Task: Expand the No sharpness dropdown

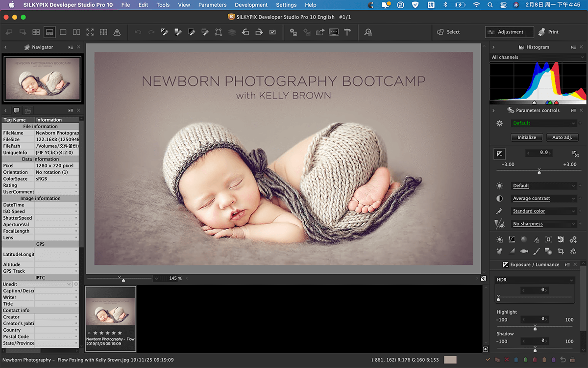Action: [x=544, y=224]
